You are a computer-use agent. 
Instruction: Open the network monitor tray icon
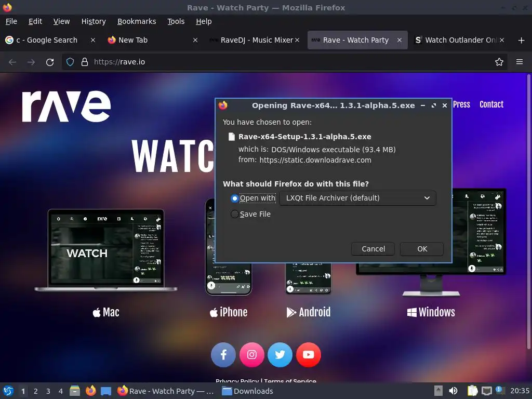coord(486,391)
